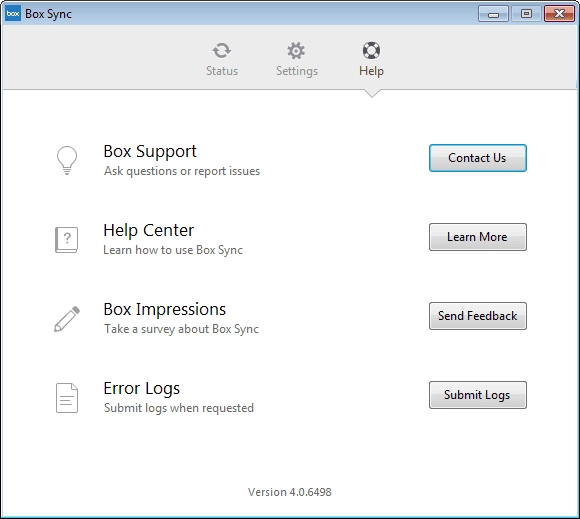Click 'Learn how to use Box Sync' text
The width and height of the screenshot is (580, 519).
point(173,250)
